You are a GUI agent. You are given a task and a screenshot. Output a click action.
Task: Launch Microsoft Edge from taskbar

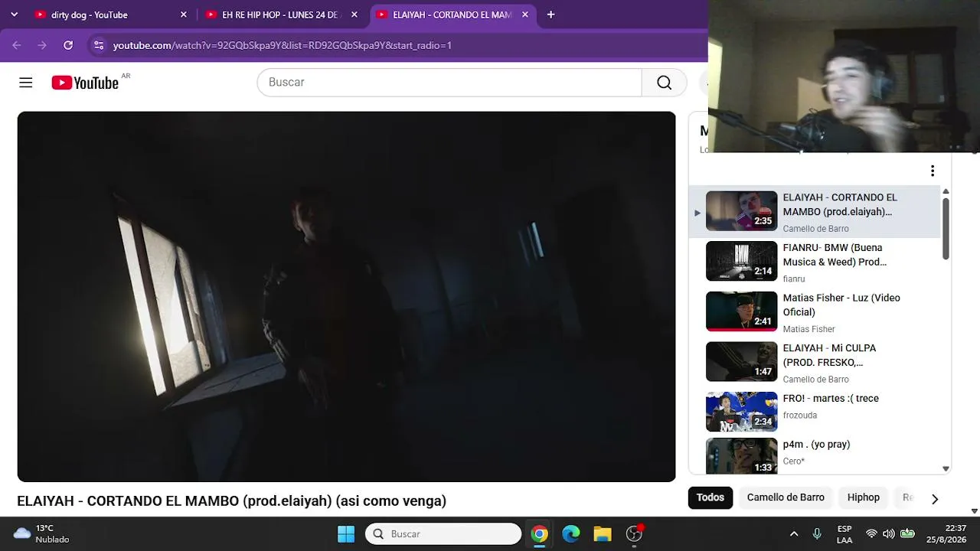tap(571, 534)
